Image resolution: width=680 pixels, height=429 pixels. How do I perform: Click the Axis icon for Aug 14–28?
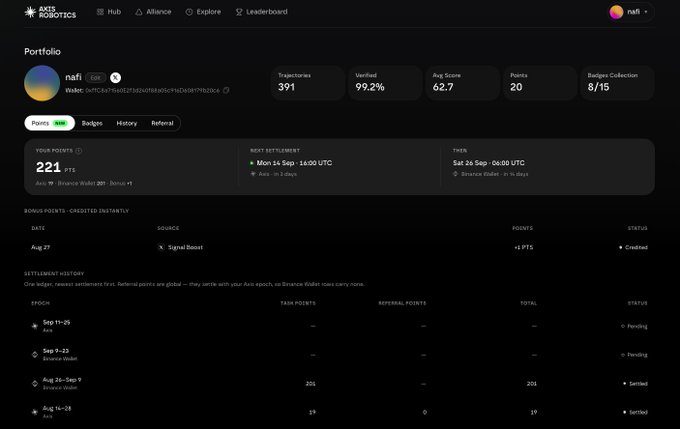point(35,412)
